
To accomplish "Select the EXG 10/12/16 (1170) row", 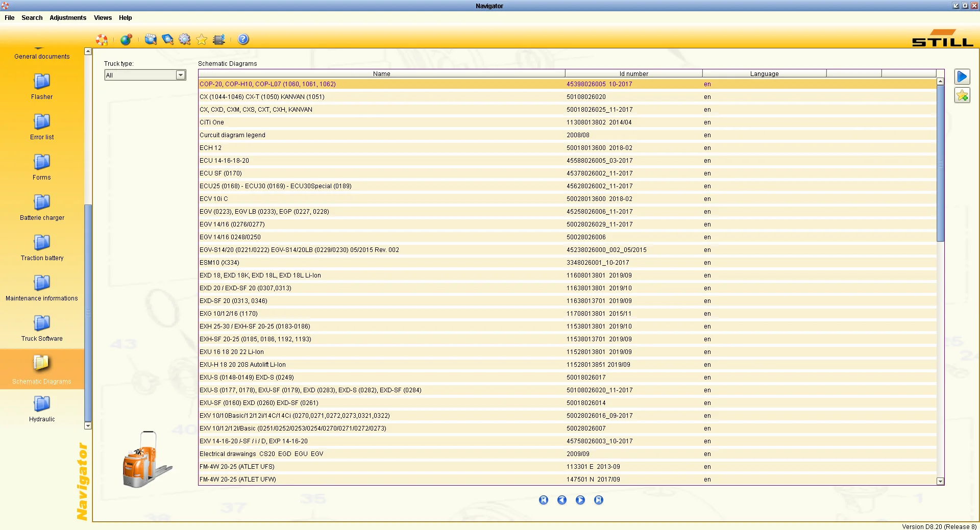I will [568, 314].
